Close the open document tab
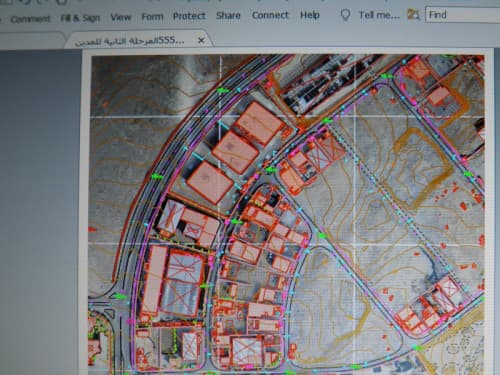Image resolution: width=500 pixels, height=375 pixels. pos(201,40)
